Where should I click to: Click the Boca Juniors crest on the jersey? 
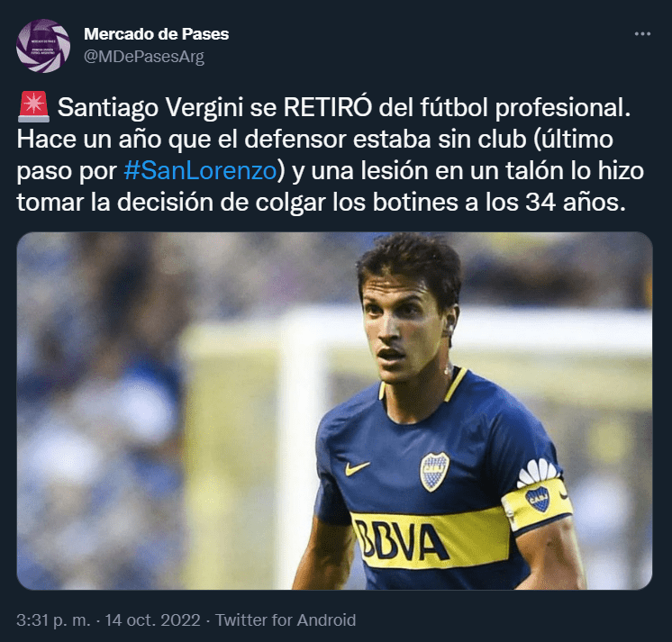click(434, 472)
